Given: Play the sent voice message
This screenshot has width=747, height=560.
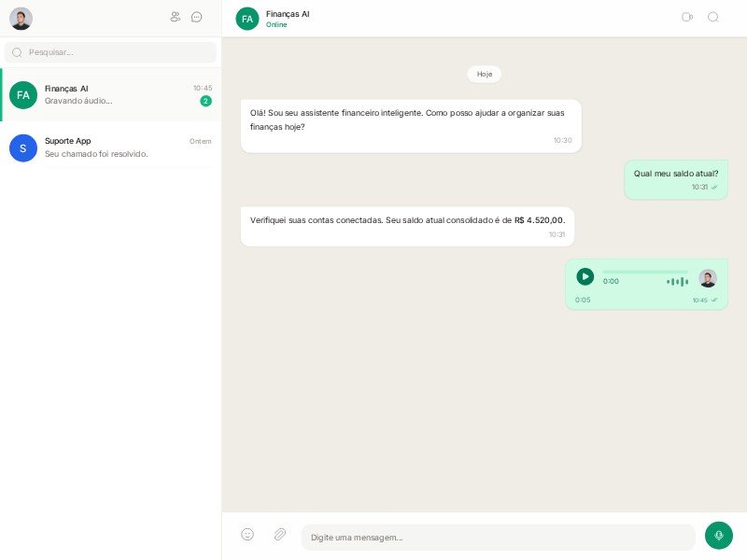Looking at the screenshot, I should (x=585, y=276).
